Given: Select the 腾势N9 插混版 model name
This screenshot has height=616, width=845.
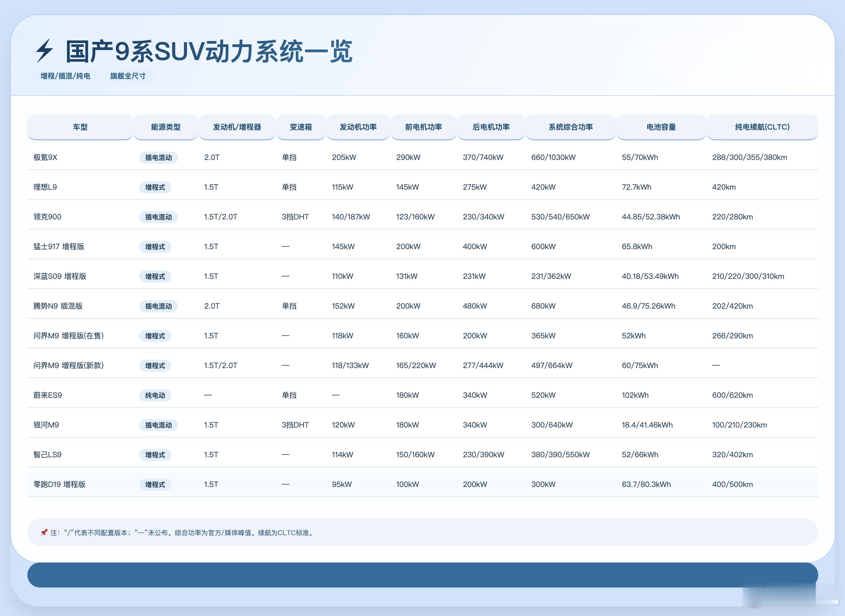Looking at the screenshot, I should click(58, 306).
